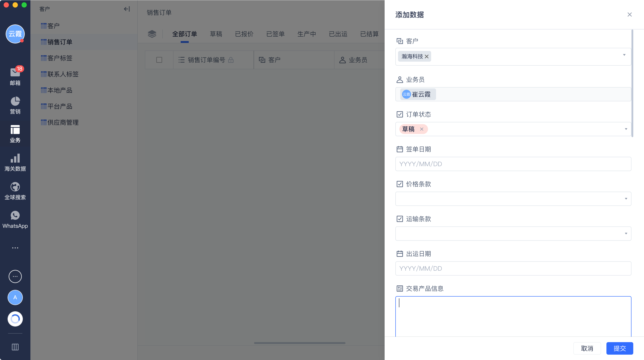This screenshot has width=644, height=360.
Task: Open the 营销 marketing pie icon
Action: click(15, 101)
